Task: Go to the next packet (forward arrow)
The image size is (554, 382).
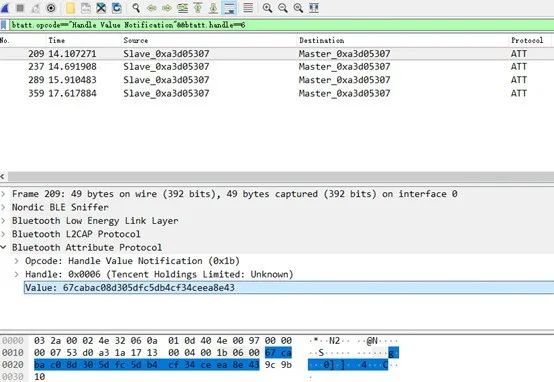Action: pos(167,8)
